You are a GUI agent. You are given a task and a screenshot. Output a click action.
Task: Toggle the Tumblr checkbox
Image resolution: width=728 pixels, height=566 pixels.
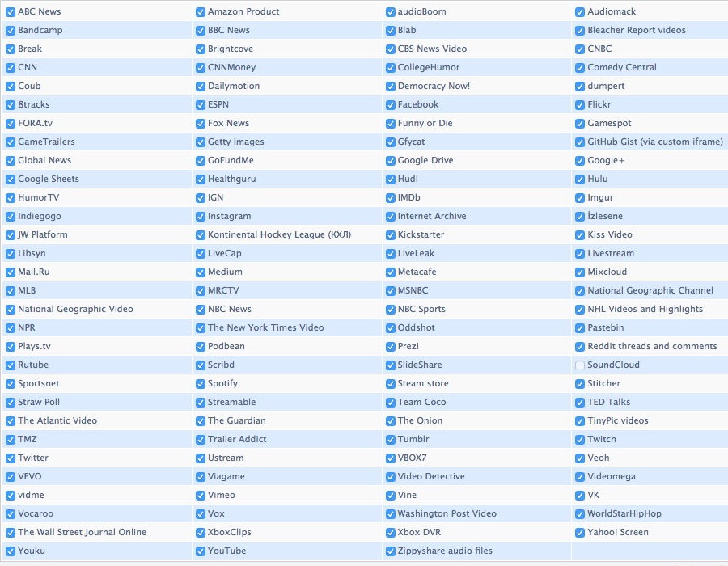pos(390,440)
